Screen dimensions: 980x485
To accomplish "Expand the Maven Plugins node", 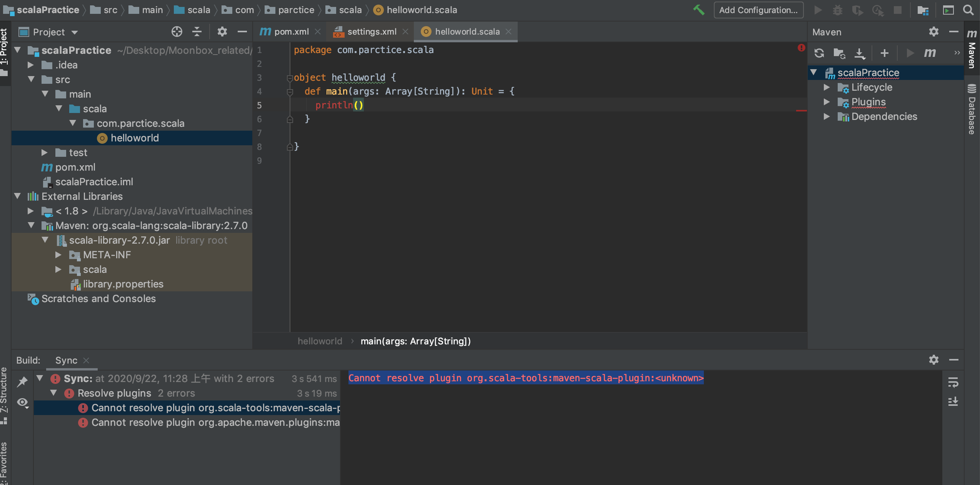I will coord(827,102).
